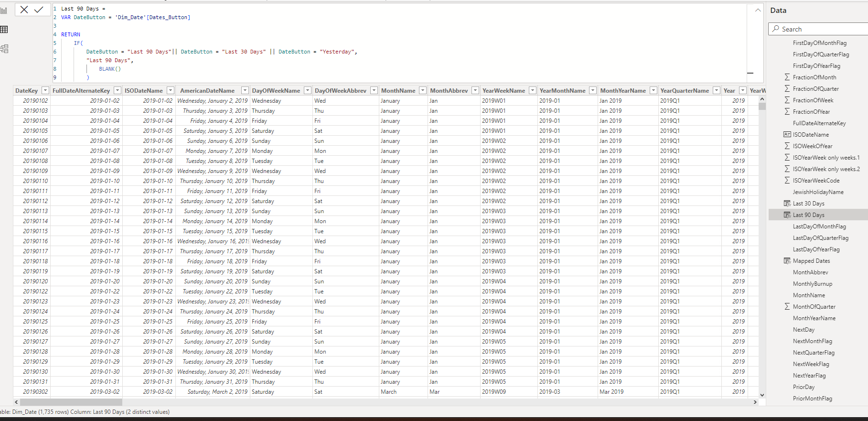Viewport: 868px width, 421px height.
Task: Select the FirstDayOfMonthFlag field
Action: click(820, 43)
